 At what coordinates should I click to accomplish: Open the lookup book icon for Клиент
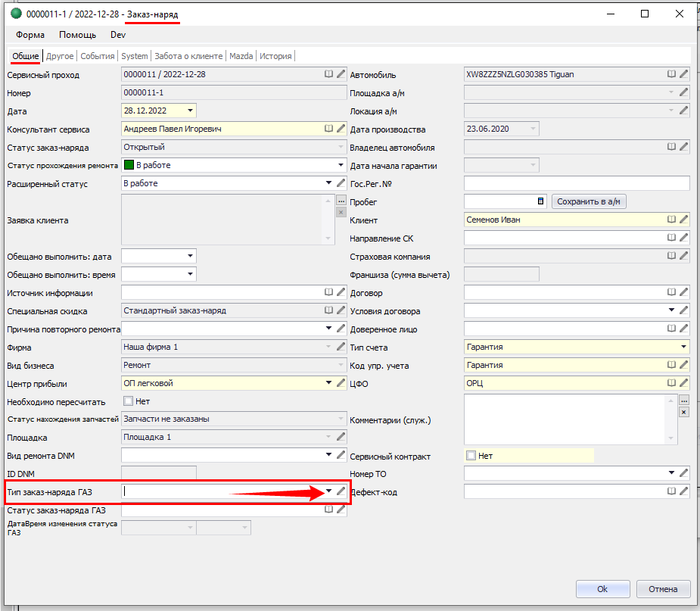[x=671, y=220]
